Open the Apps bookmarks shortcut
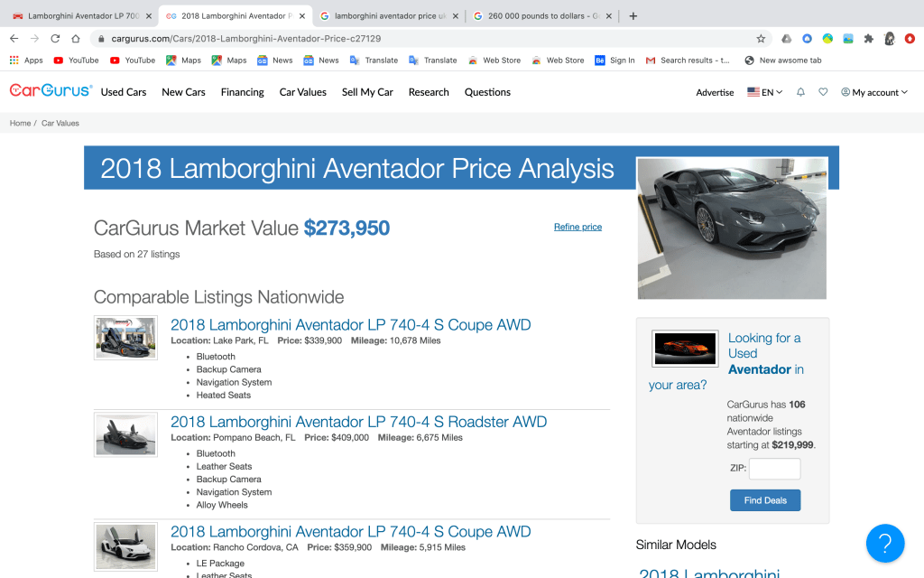Image resolution: width=924 pixels, height=578 pixels. [27, 61]
